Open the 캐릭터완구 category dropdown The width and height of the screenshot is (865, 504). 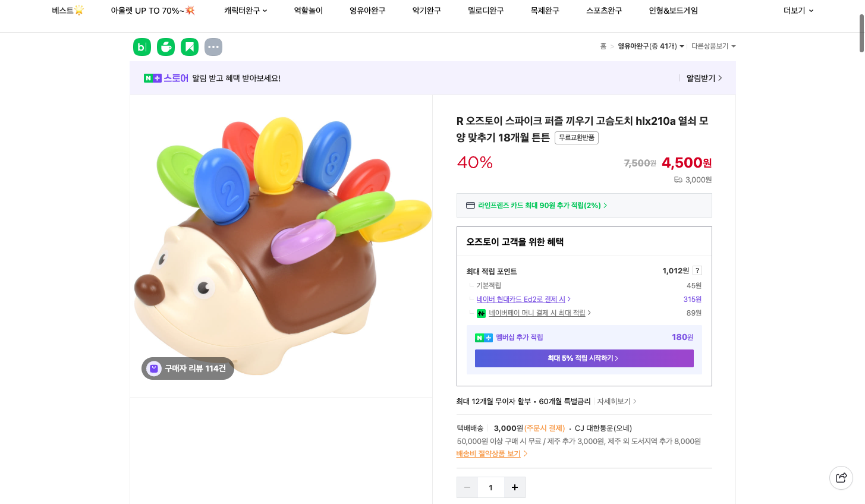point(246,10)
